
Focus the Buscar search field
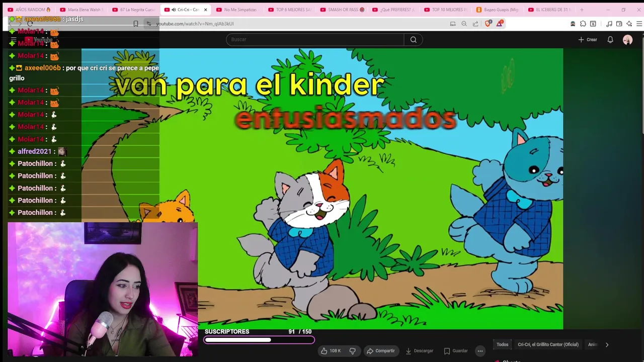[x=315, y=40]
